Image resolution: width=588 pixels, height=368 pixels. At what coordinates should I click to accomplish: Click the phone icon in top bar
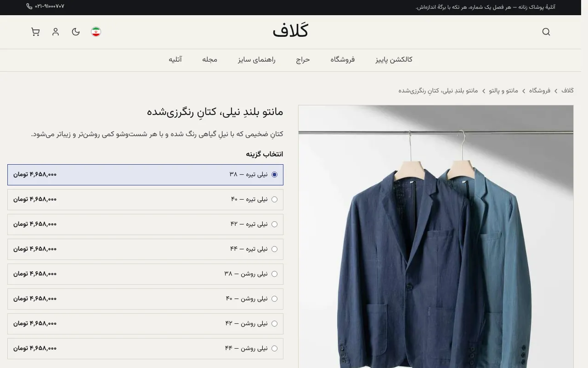point(29,6)
